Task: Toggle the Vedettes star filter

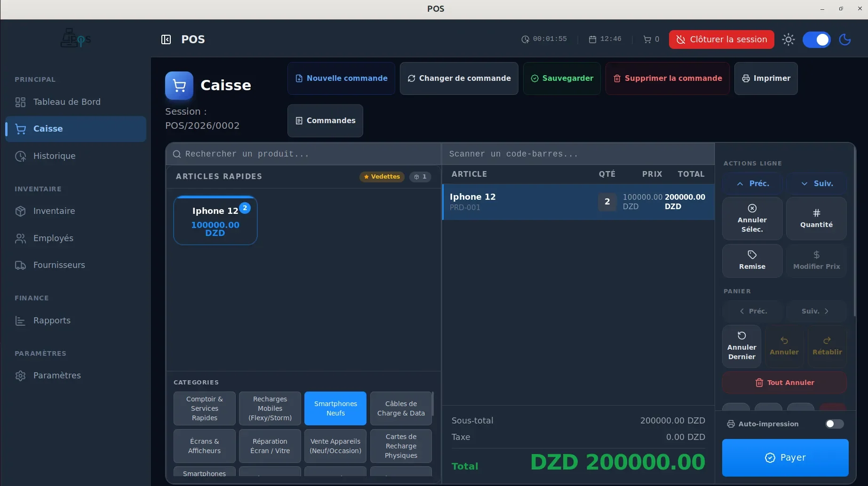Action: (x=382, y=177)
